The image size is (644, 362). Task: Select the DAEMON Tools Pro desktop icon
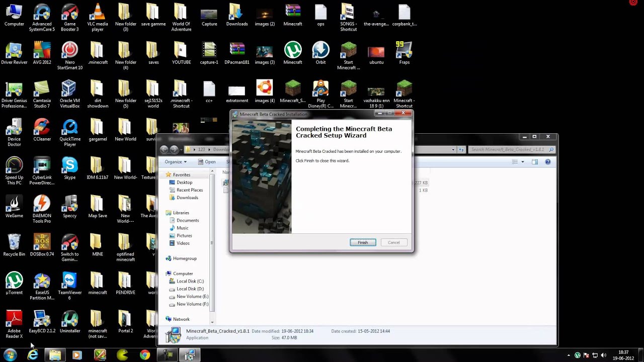pos(42,210)
